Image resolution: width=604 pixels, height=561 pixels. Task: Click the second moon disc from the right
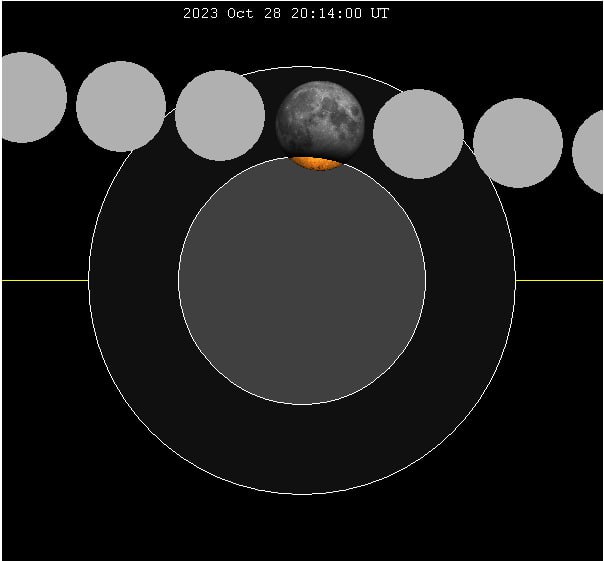(x=518, y=142)
